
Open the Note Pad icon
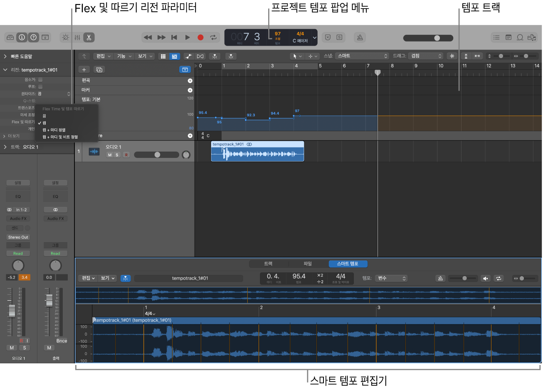tap(508, 37)
